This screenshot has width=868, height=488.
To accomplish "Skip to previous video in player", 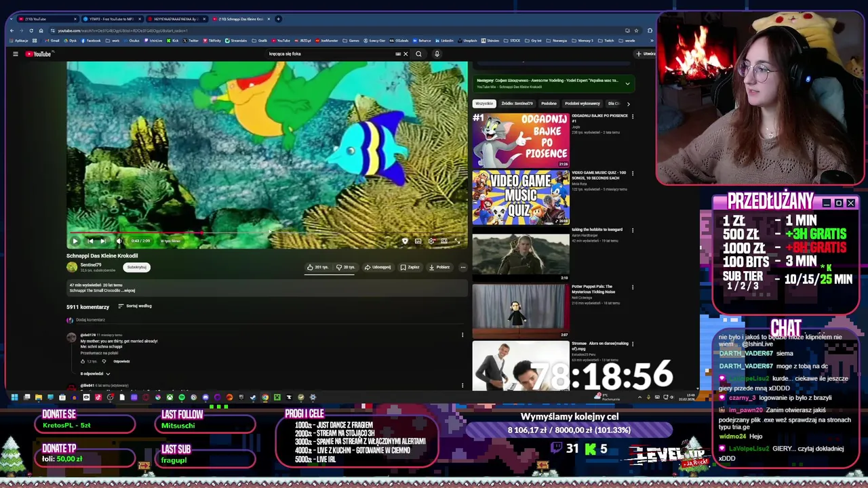I will coord(90,241).
